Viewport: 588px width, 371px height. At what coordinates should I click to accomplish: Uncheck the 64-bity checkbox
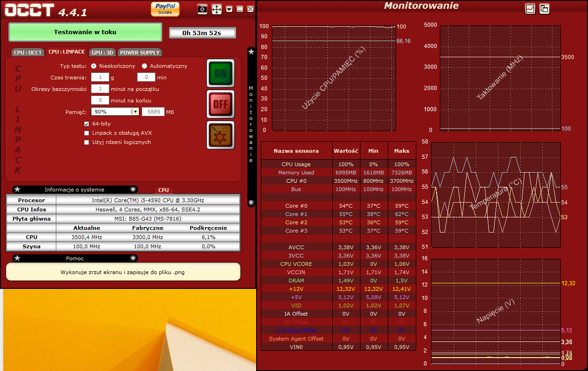[x=86, y=124]
